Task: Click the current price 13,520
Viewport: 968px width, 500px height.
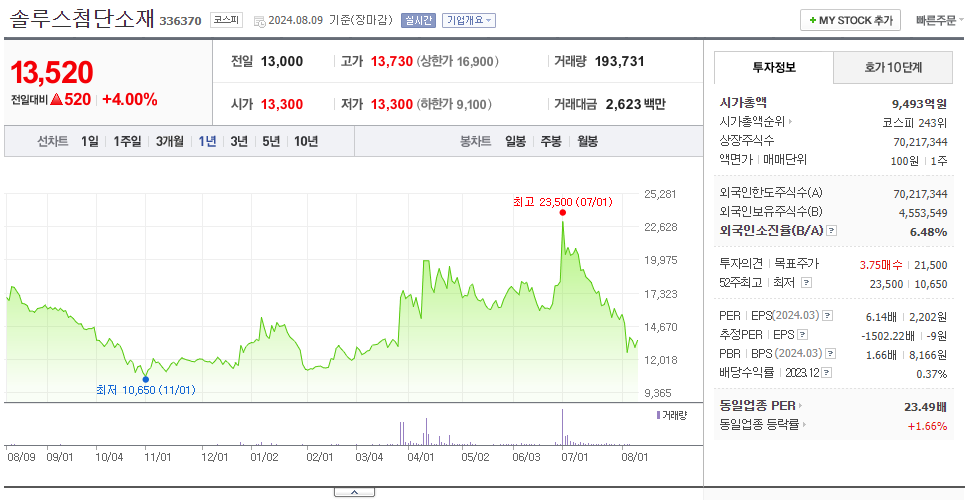Action: pyautogui.click(x=52, y=73)
